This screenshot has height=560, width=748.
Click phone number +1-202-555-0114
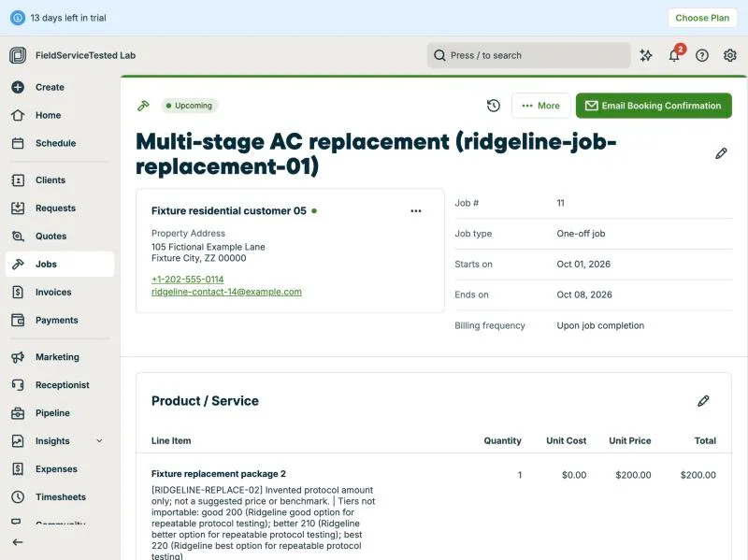click(x=188, y=279)
